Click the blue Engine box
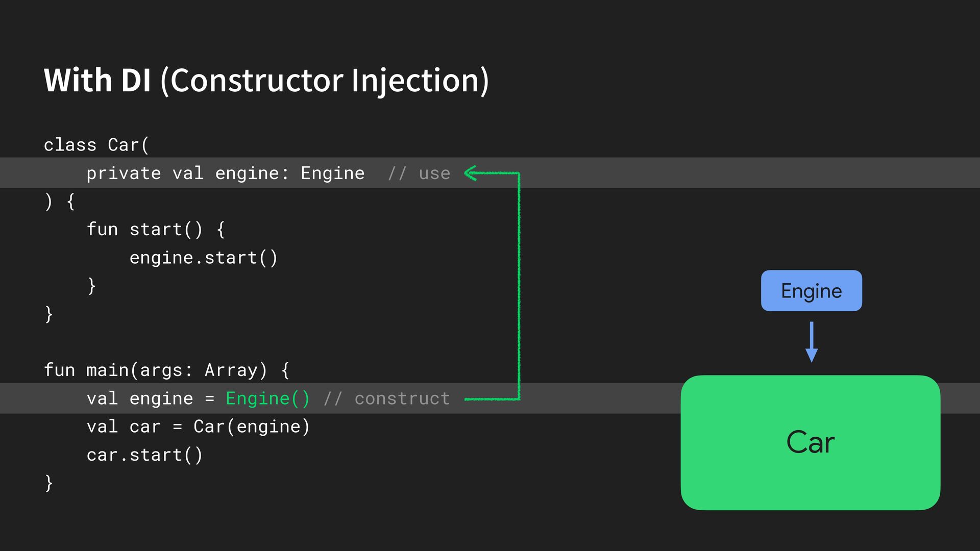This screenshot has width=980, height=551. coord(811,291)
